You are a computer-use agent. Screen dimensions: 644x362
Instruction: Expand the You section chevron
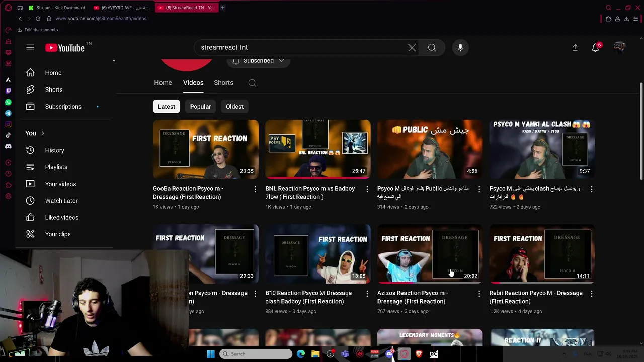tap(43, 133)
